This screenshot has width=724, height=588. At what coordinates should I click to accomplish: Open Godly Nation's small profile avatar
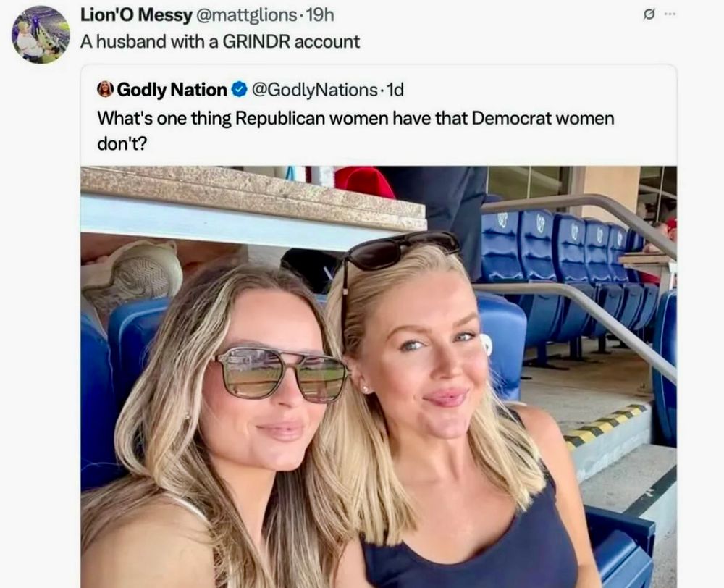pos(105,89)
